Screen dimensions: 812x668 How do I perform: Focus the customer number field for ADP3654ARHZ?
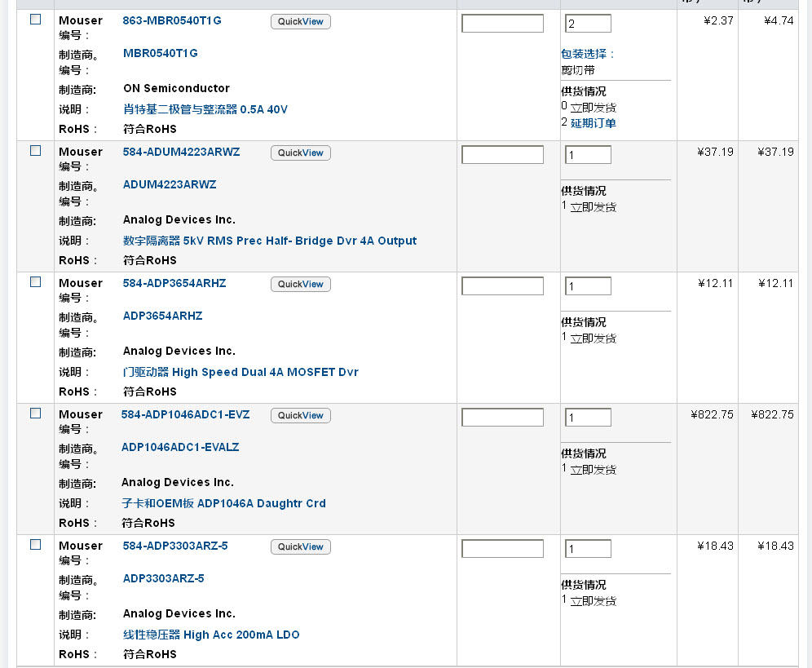click(502, 286)
